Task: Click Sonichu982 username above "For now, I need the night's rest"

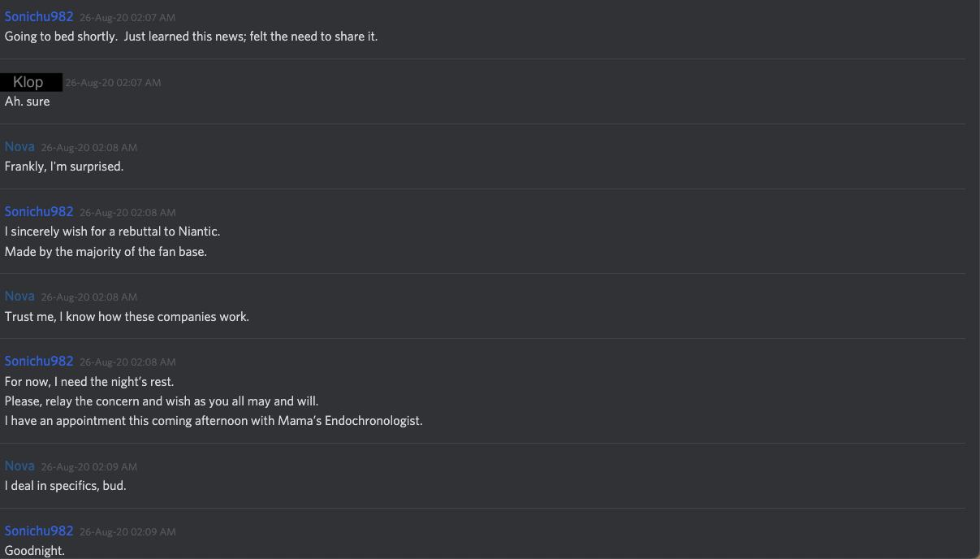Action: pyautogui.click(x=39, y=362)
